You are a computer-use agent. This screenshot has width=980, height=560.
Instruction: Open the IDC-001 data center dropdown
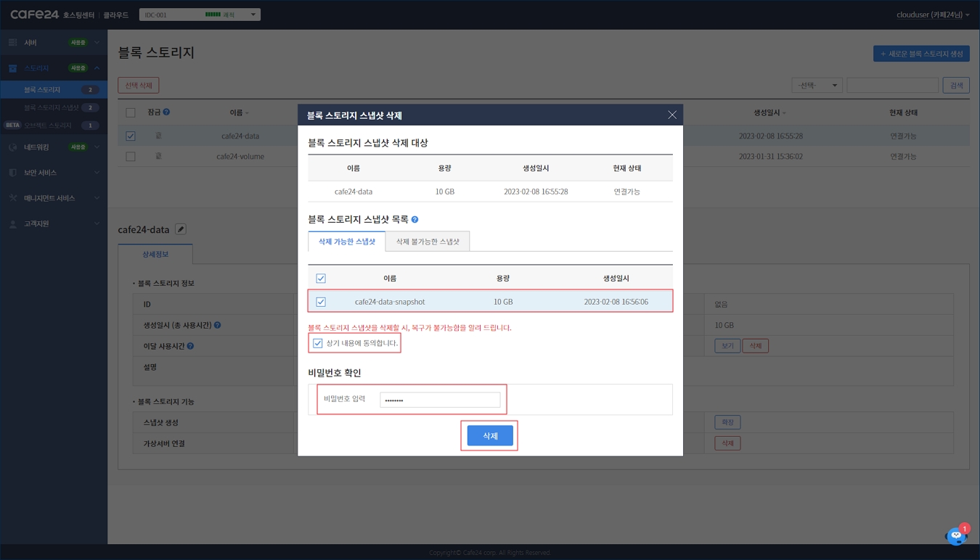coord(200,15)
